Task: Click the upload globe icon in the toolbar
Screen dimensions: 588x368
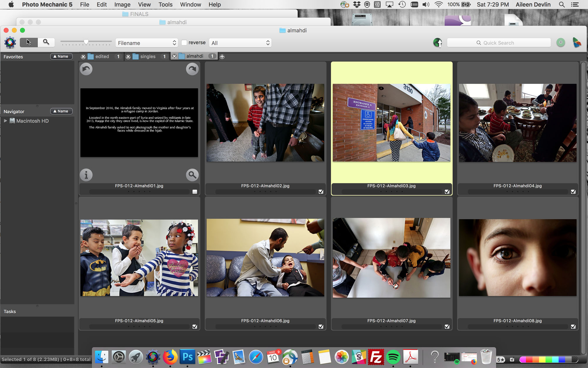Action: pos(437,43)
